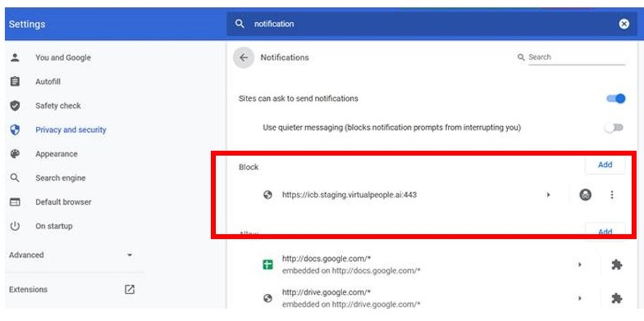Click the external link icon beside Extensions
Image resolution: width=644 pixels, height=321 pixels.
click(130, 290)
